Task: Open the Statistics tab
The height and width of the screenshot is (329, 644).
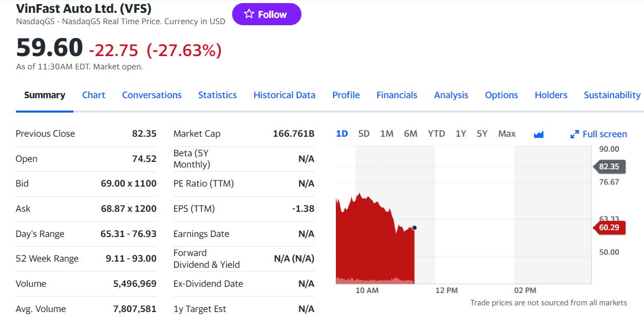Action: coord(217,95)
